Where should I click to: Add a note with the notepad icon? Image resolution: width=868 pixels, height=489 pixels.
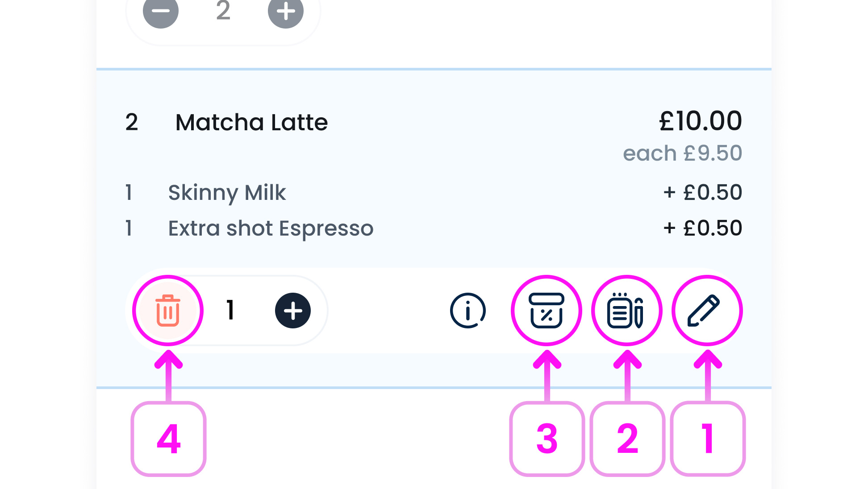click(x=626, y=311)
